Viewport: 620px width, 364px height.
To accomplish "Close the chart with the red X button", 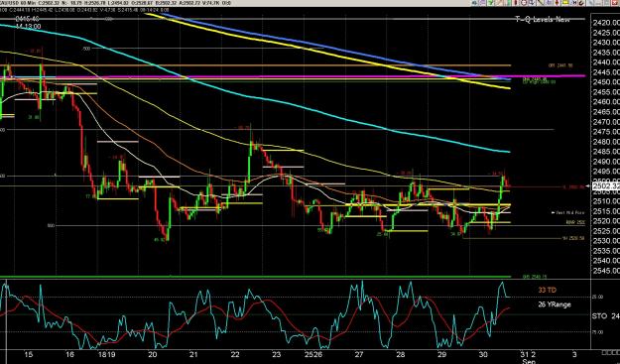I will coord(615,3).
